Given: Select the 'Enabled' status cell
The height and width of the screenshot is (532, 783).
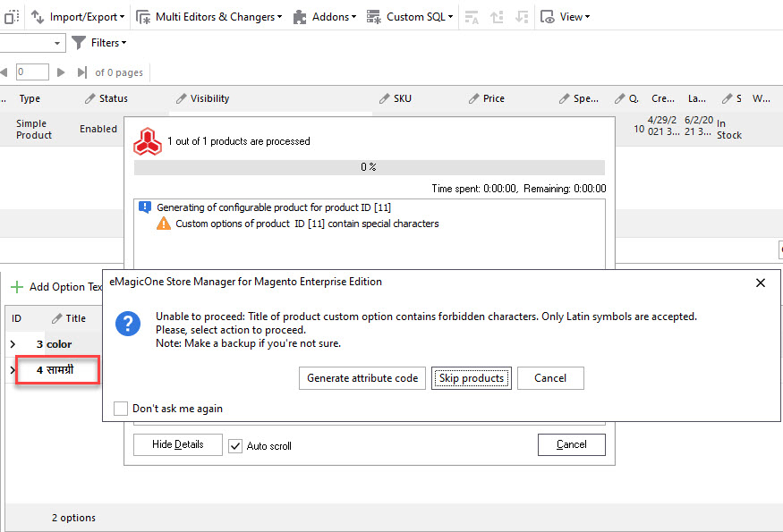Looking at the screenshot, I should (98, 129).
